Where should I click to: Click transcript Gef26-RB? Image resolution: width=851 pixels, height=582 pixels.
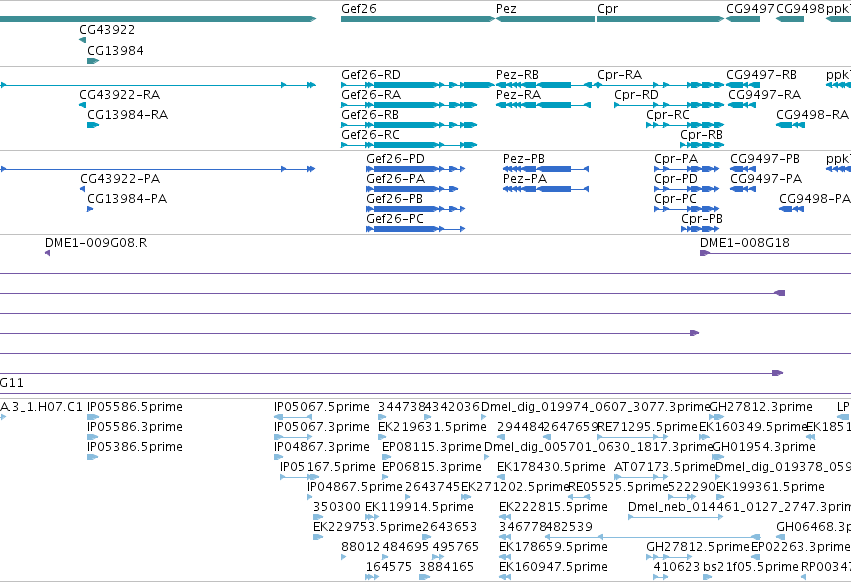coord(409,125)
